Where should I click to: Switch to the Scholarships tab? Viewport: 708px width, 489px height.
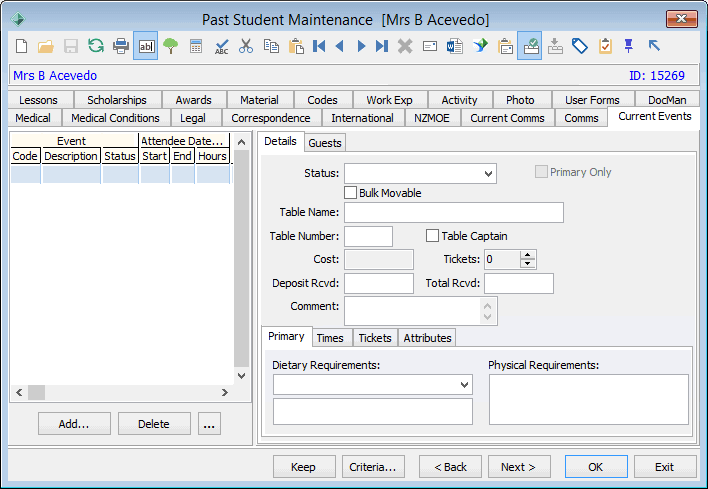coord(116,100)
